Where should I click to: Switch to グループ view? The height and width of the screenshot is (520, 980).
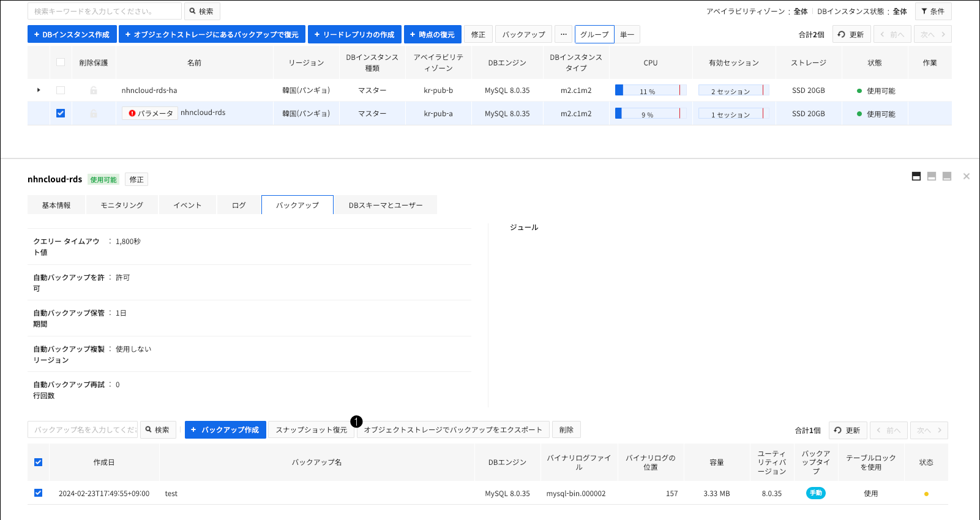594,34
